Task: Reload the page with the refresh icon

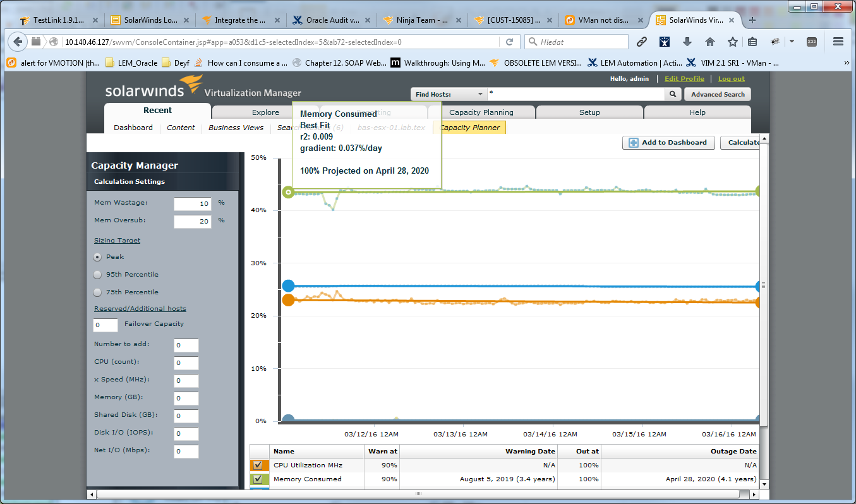Action: [x=509, y=42]
